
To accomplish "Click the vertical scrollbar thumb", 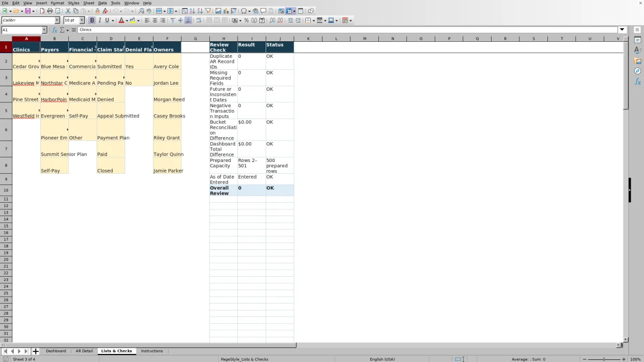I will (626, 75).
